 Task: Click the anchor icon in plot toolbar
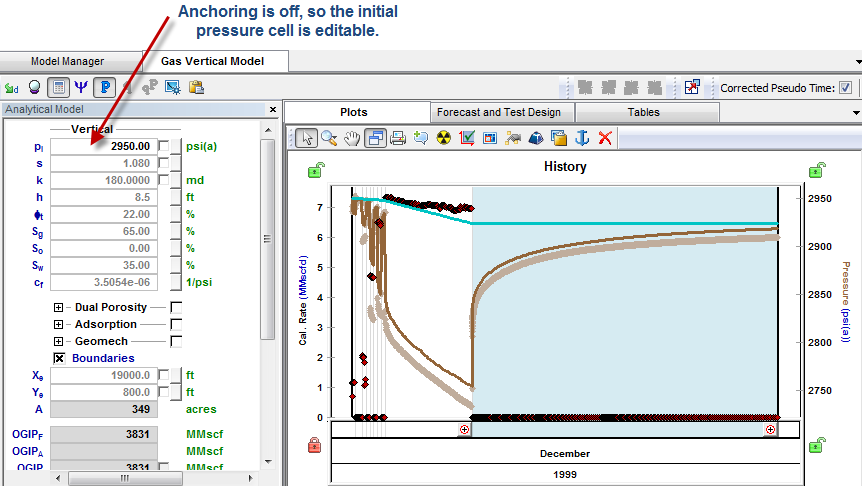tap(582, 138)
